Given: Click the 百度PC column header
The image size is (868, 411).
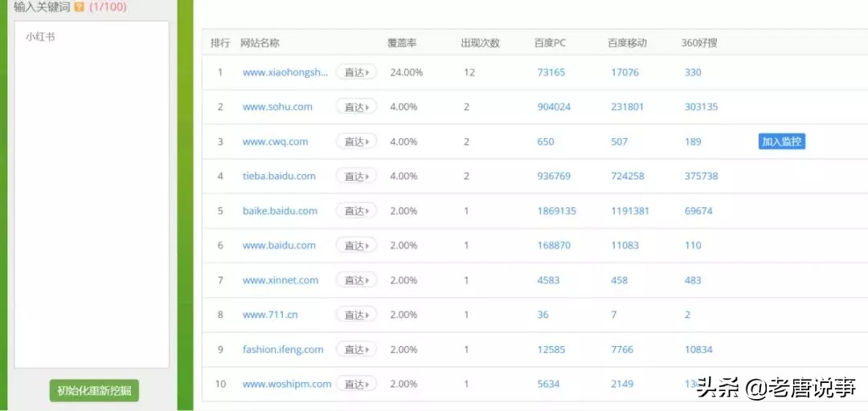Looking at the screenshot, I should [551, 43].
